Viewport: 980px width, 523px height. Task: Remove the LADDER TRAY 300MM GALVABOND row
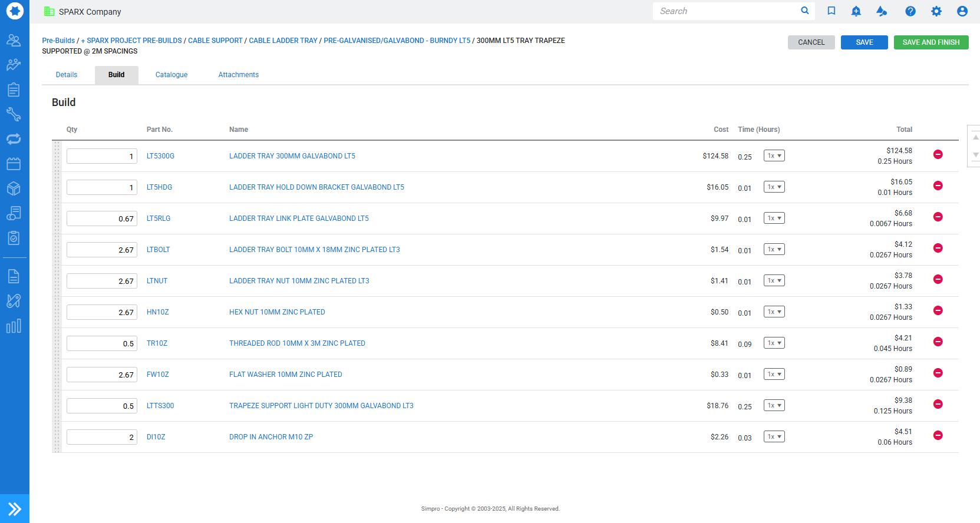[938, 154]
